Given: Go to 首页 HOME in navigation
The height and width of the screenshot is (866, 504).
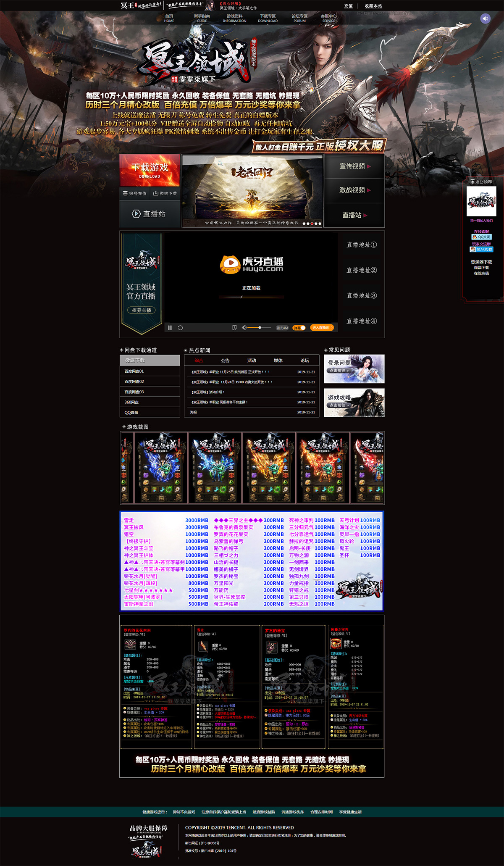Looking at the screenshot, I should (x=169, y=18).
